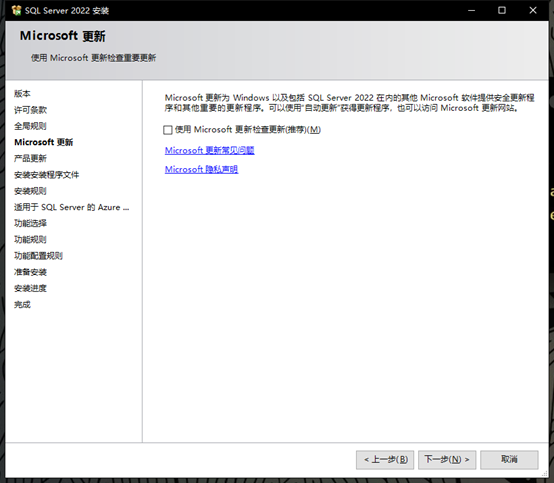Select 完成 step in sidebar
Image resolution: width=554 pixels, height=483 pixels.
tap(22, 305)
